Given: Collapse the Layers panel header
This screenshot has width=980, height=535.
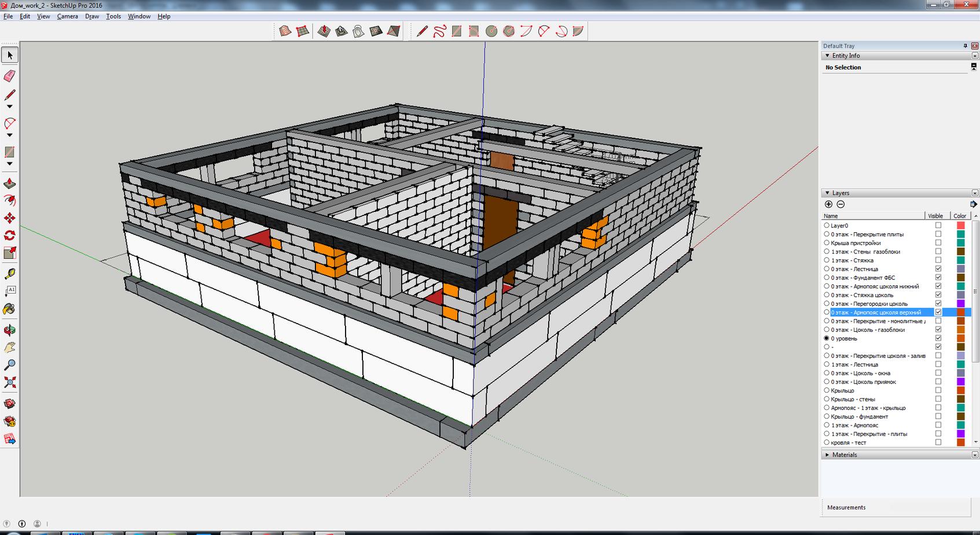Looking at the screenshot, I should [827, 193].
